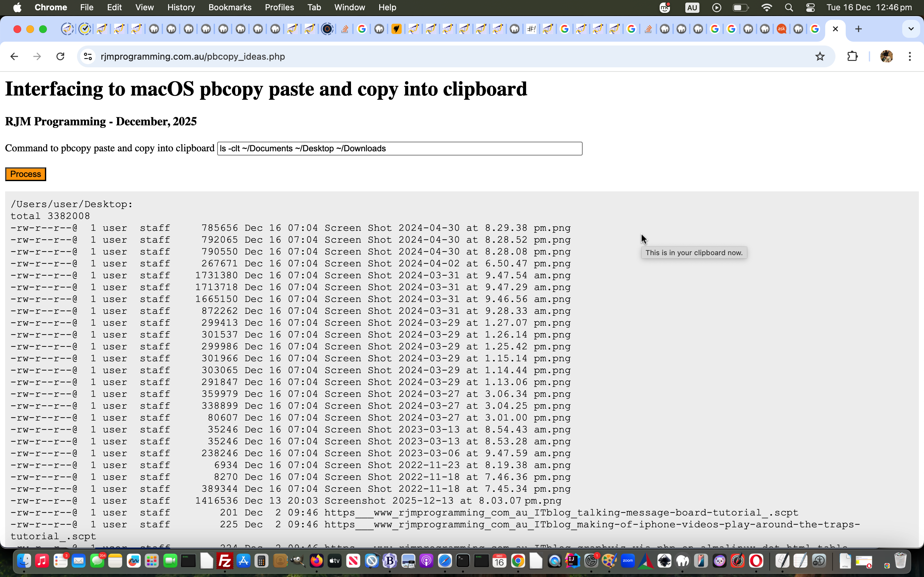Click the pbcopy command input field

[x=399, y=148]
